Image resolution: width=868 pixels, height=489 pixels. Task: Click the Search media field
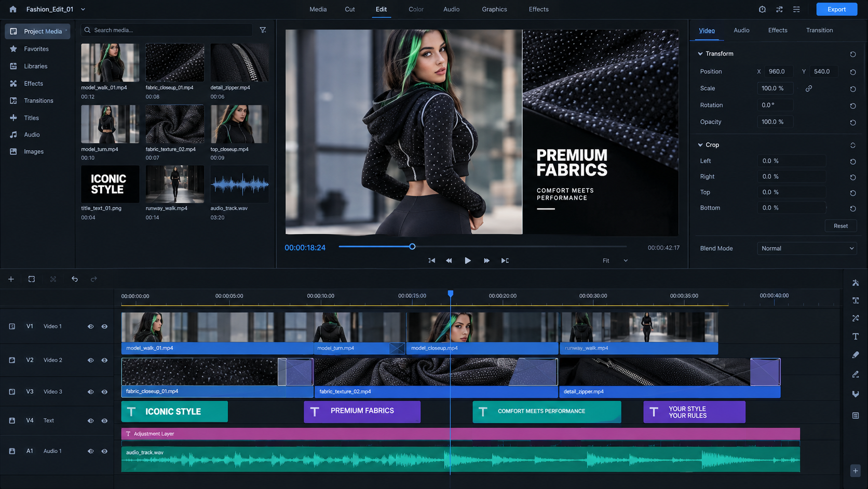tap(167, 30)
